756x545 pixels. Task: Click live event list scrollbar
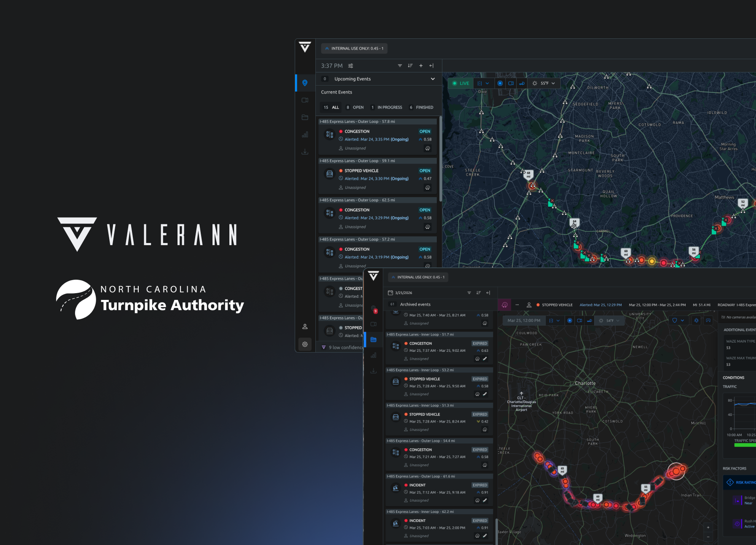(441, 158)
